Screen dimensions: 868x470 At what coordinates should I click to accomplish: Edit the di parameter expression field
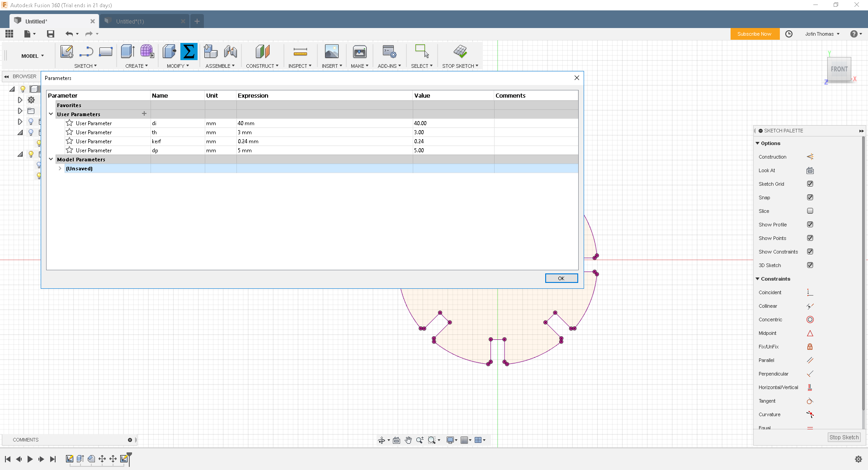(324, 123)
